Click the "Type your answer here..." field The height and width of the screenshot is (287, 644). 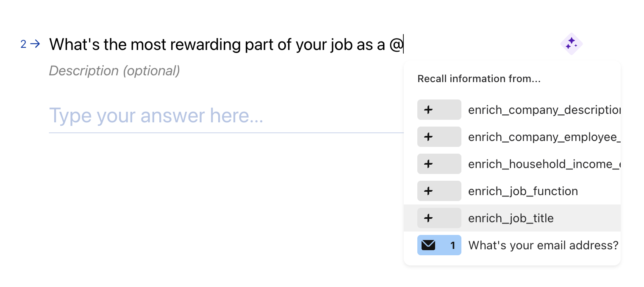point(226,116)
